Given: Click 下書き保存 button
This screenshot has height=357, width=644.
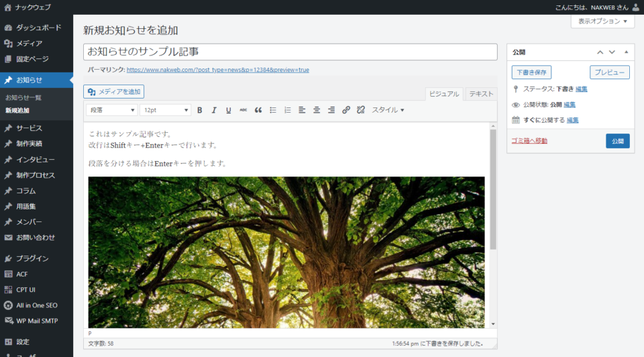Looking at the screenshot, I should point(531,72).
